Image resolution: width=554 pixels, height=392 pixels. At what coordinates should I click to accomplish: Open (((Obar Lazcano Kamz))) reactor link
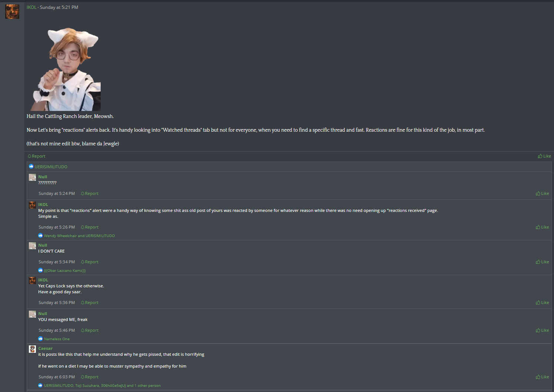pyautogui.click(x=65, y=270)
